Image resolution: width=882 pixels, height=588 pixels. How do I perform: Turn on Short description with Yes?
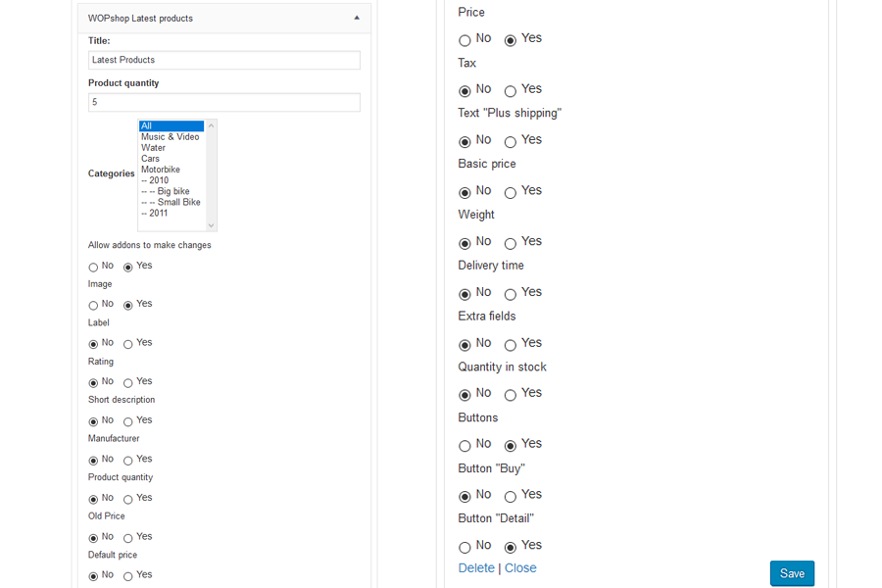click(x=128, y=422)
